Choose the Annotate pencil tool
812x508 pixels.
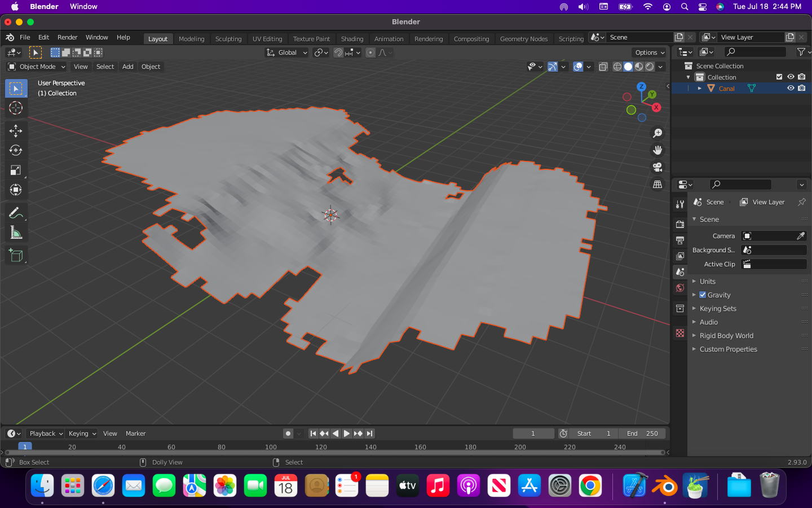pyautogui.click(x=16, y=213)
